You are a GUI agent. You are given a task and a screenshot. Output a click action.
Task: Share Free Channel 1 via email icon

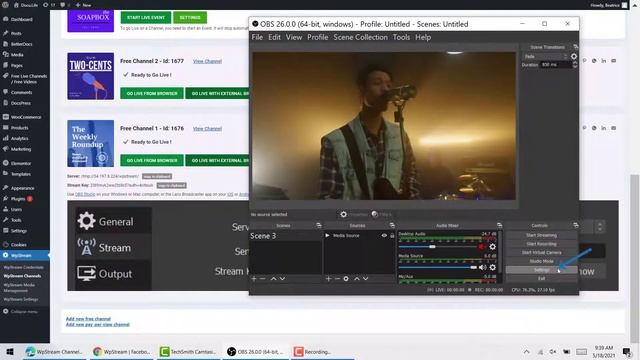click(613, 128)
